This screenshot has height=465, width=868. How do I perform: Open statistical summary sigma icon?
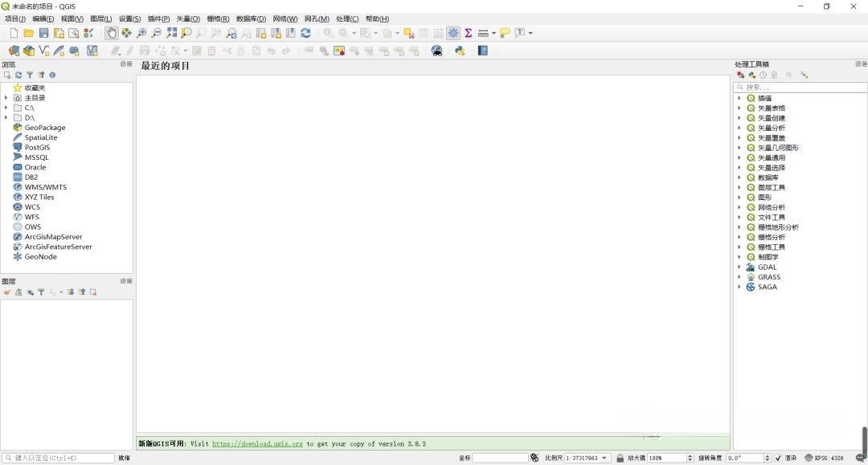469,33
